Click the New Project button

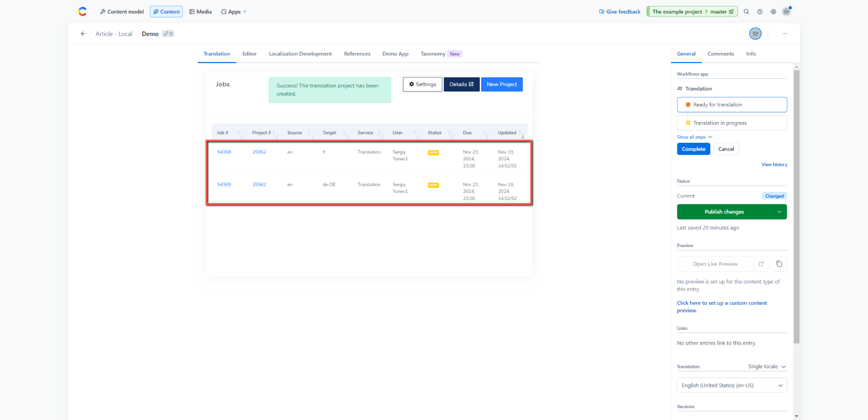pyautogui.click(x=502, y=84)
